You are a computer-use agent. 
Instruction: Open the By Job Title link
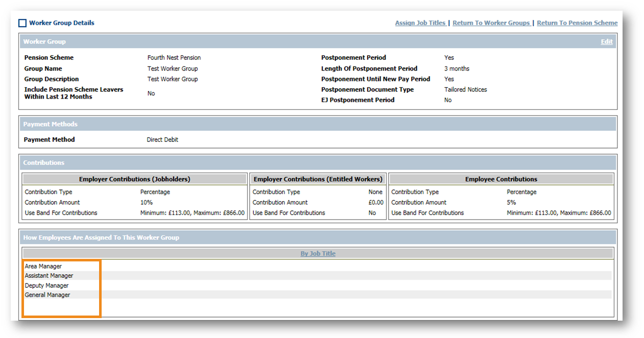point(318,253)
